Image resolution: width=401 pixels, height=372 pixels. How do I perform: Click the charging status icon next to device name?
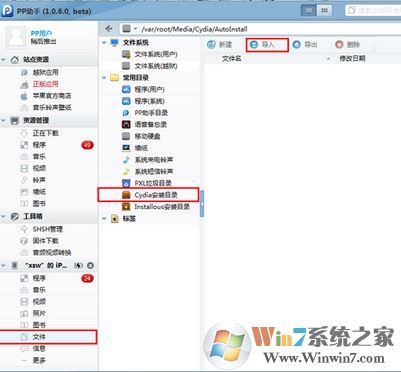[x=78, y=266]
